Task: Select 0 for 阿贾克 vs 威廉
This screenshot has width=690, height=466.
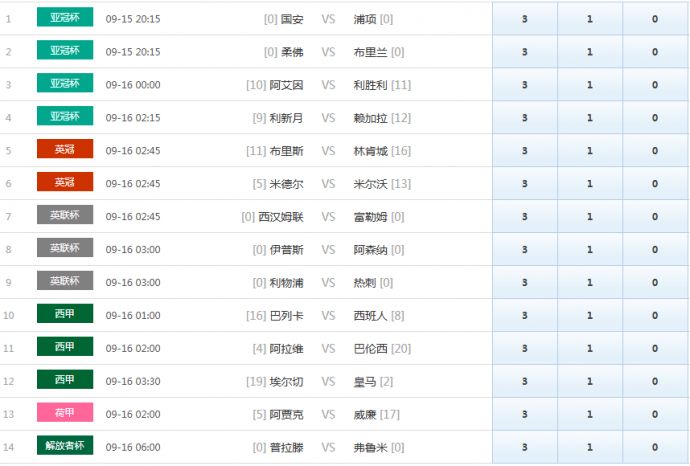Action: [655, 415]
